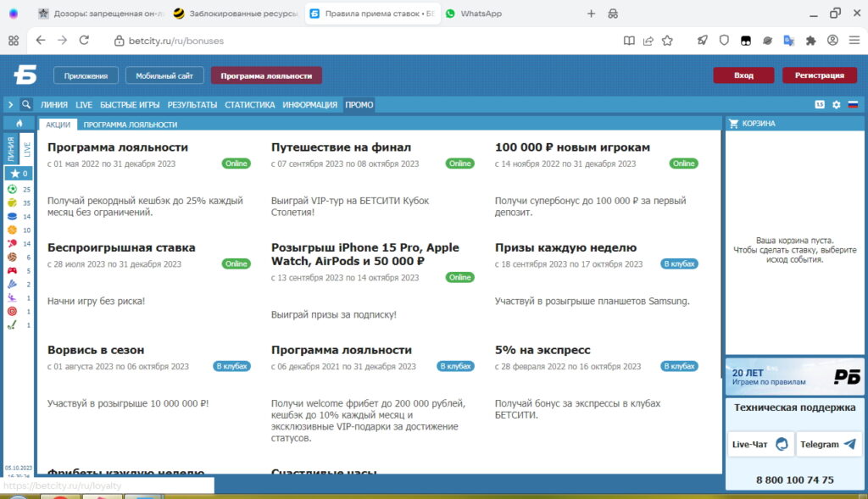Click the 20 ЛЕТ РБ banner
The height and width of the screenshot is (499, 868).
(795, 377)
